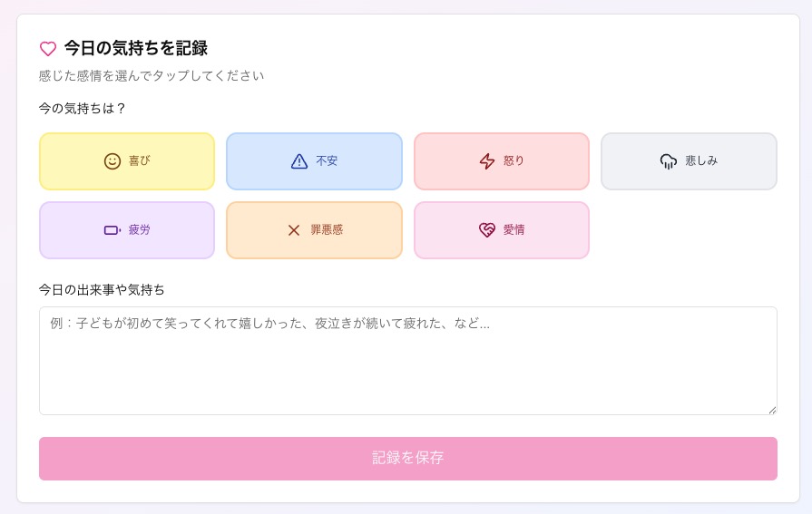Click the smiley face icon for 喜び
The height and width of the screenshot is (514, 812).
coord(113,161)
